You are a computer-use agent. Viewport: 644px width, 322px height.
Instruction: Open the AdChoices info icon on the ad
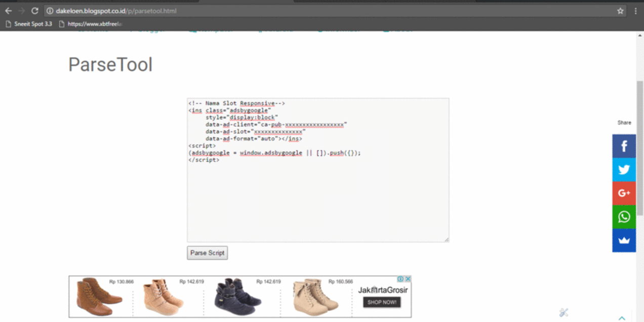tap(400, 279)
